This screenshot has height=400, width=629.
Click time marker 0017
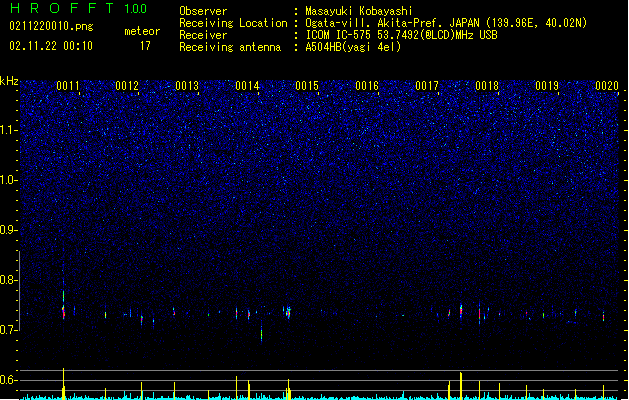click(427, 86)
